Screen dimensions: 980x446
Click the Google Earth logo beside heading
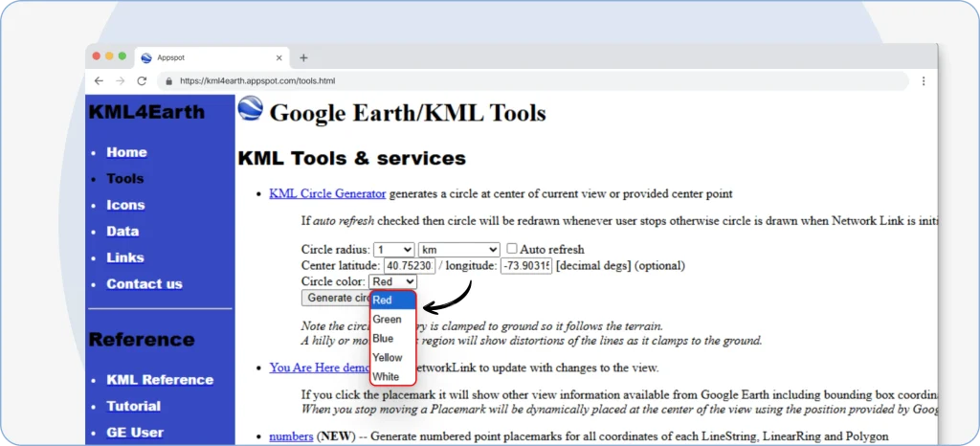point(251,108)
